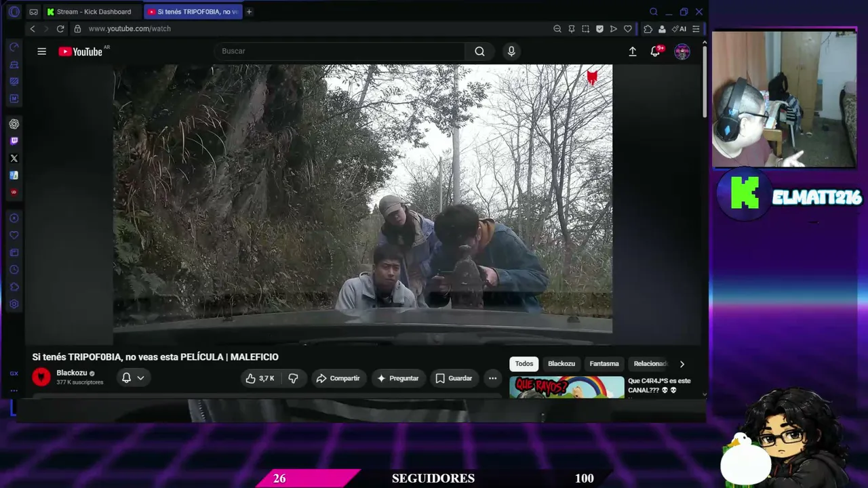This screenshot has width=868, height=488.
Task: Open the Blackozu channel name link
Action: click(71, 373)
